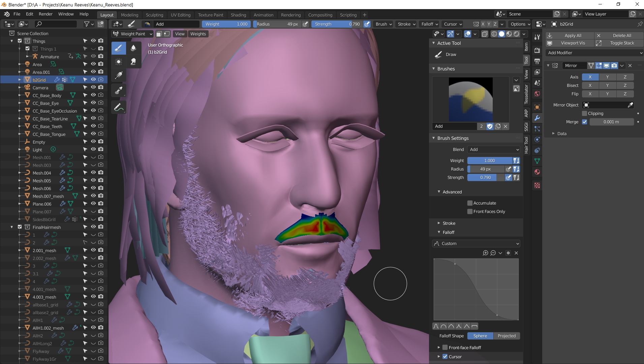Open the Modifier properties wrench tab
The width and height of the screenshot is (644, 364).
coord(537,118)
